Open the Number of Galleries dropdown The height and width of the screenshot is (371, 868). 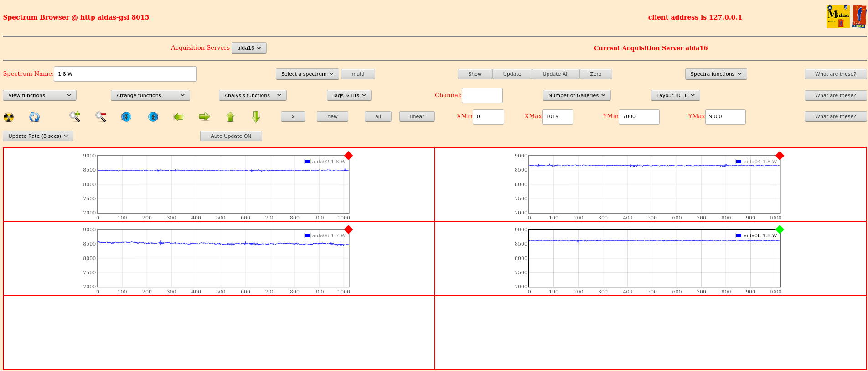pos(577,95)
